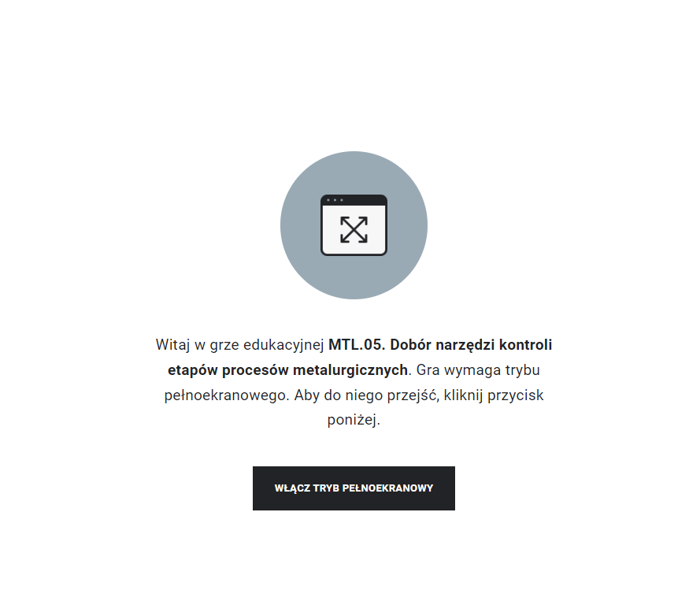The width and height of the screenshot is (689, 616).
Task: Click the word edukacyjnej in the first line
Action: point(283,345)
